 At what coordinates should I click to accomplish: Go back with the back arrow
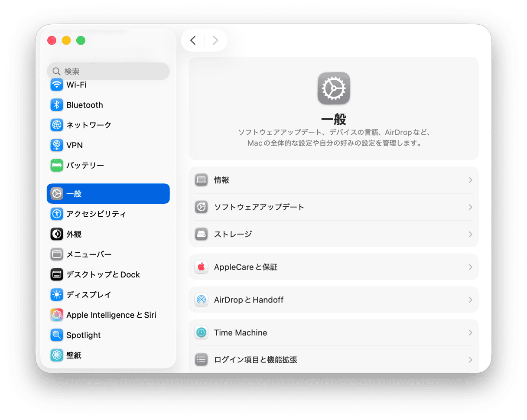pyautogui.click(x=193, y=41)
